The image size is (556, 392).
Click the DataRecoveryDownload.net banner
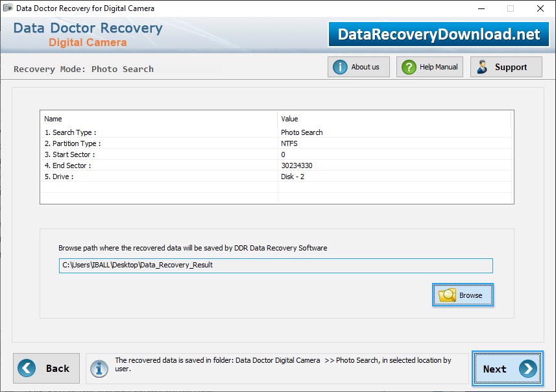point(439,34)
